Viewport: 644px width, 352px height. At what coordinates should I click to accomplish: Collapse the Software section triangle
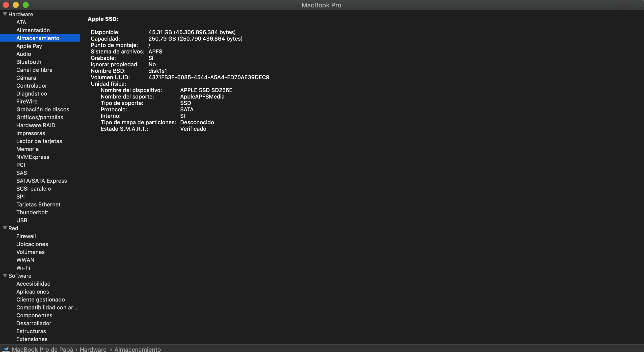tap(5, 276)
